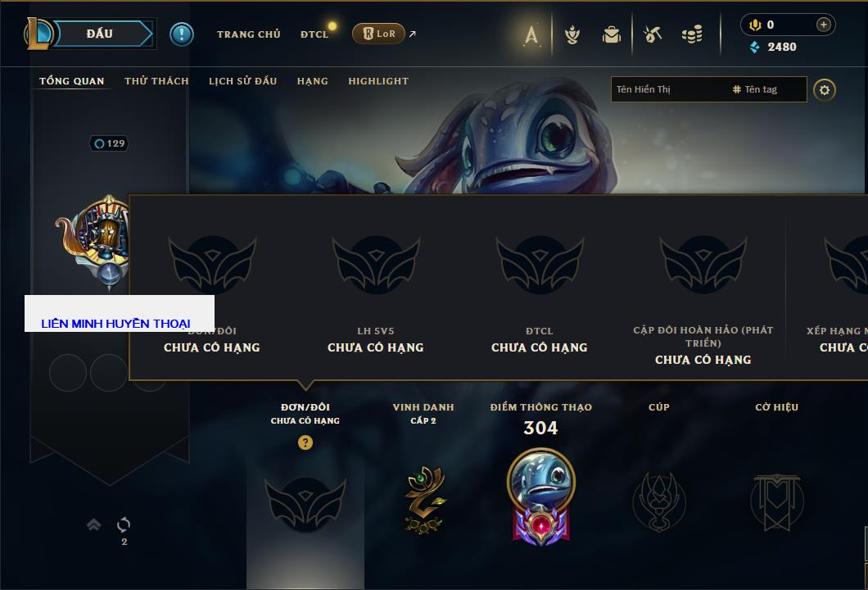Click the refresh arrows icon in the left panel
Viewport: 868px width, 590px height.
click(124, 524)
